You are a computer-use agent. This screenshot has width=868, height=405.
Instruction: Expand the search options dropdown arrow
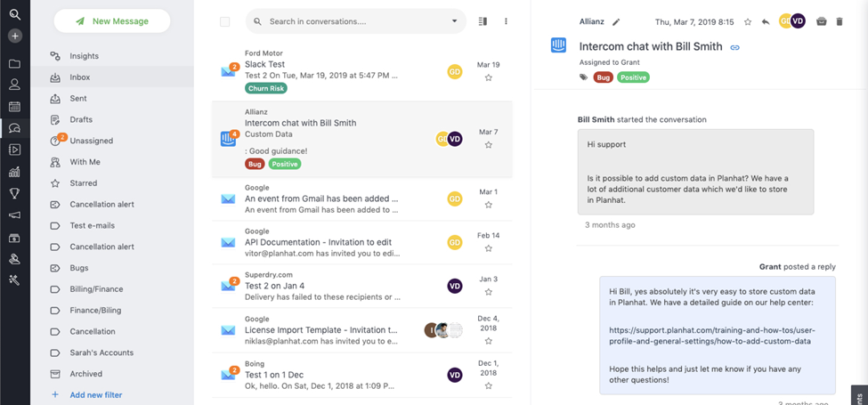pos(455,21)
